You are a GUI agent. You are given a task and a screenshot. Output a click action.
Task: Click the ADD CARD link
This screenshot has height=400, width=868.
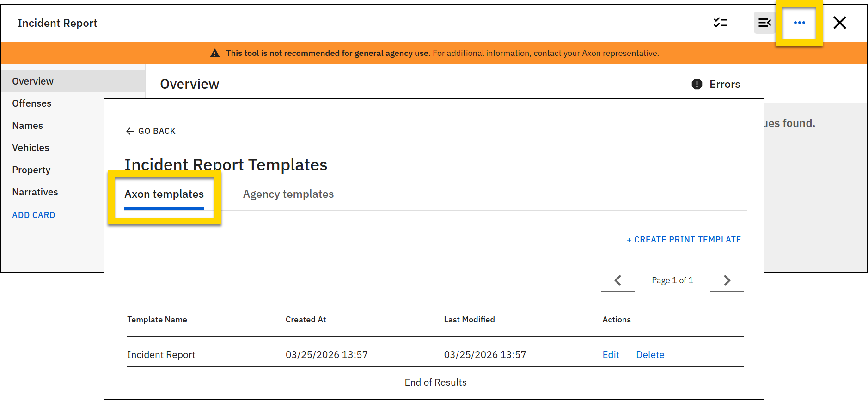click(33, 215)
